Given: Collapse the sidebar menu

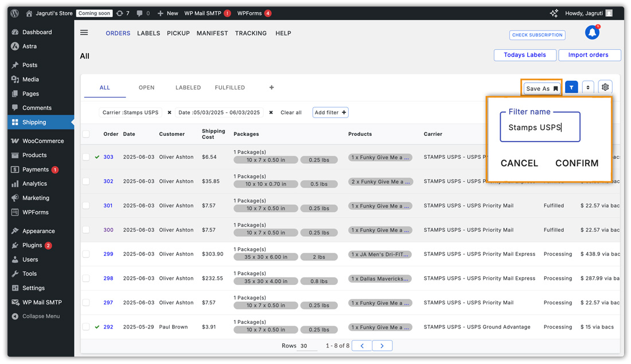Looking at the screenshot, I should (41, 316).
